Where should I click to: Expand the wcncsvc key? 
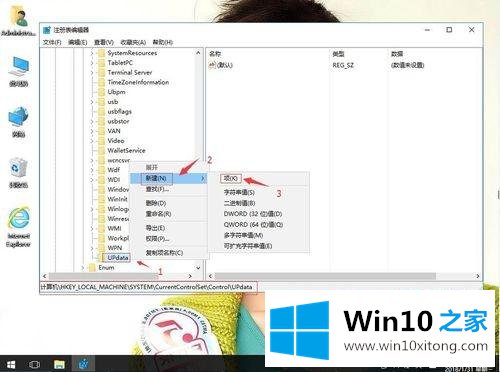click(x=92, y=160)
